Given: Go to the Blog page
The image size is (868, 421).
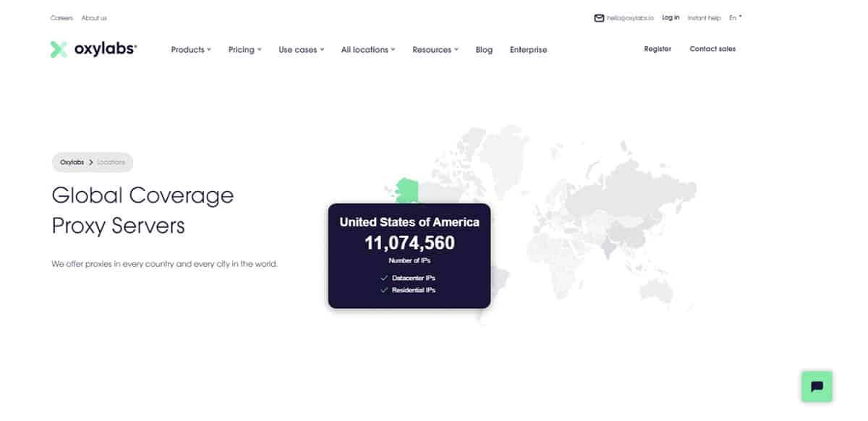Looking at the screenshot, I should (484, 50).
